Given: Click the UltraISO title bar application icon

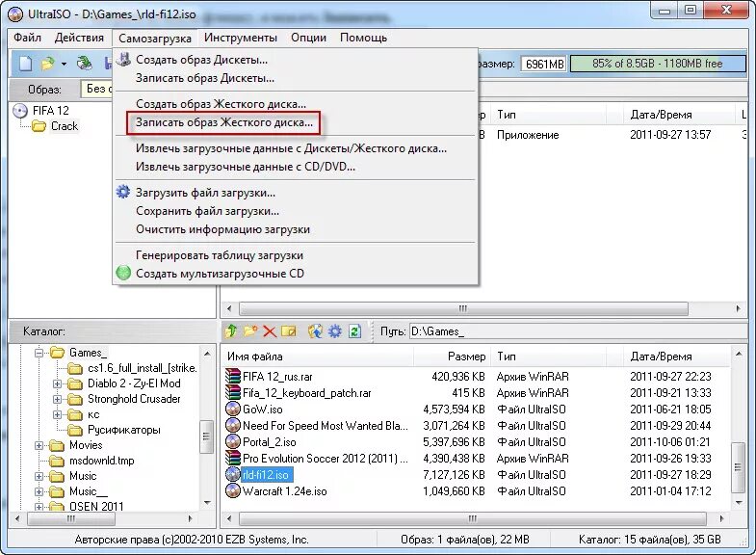Looking at the screenshot, I should click(x=15, y=14).
